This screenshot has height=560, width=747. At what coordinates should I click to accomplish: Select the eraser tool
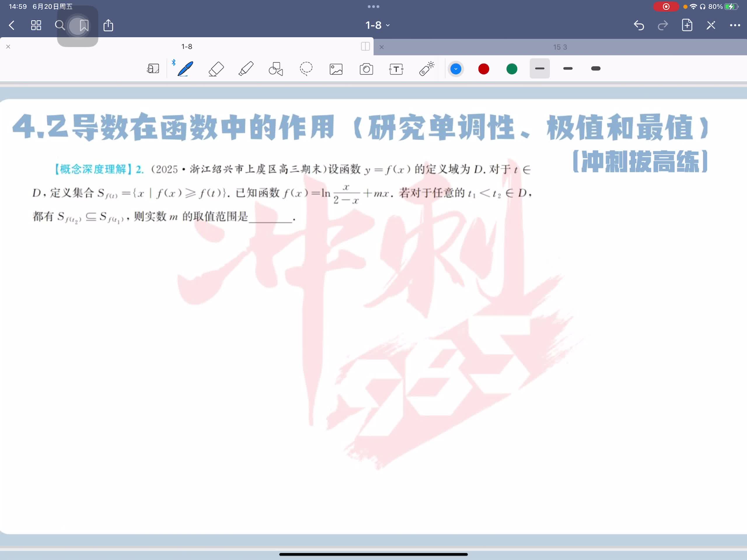point(216,69)
